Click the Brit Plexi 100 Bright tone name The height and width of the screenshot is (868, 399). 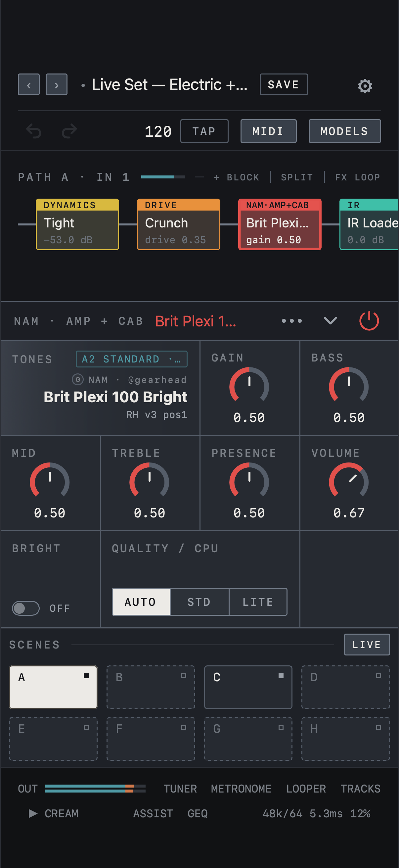(x=115, y=397)
